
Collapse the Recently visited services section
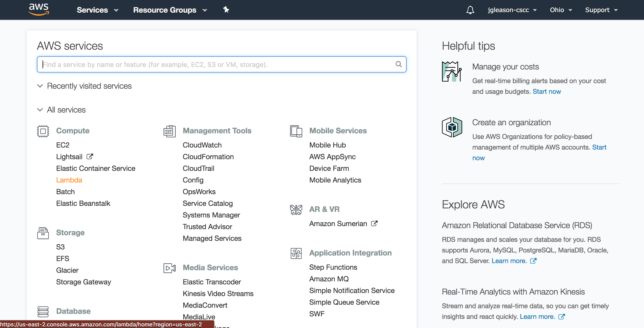40,86
